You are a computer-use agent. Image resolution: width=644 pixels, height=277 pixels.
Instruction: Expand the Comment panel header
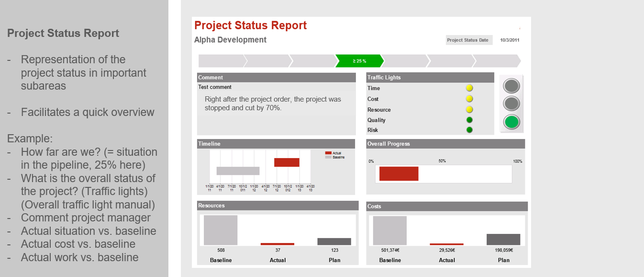click(x=276, y=77)
